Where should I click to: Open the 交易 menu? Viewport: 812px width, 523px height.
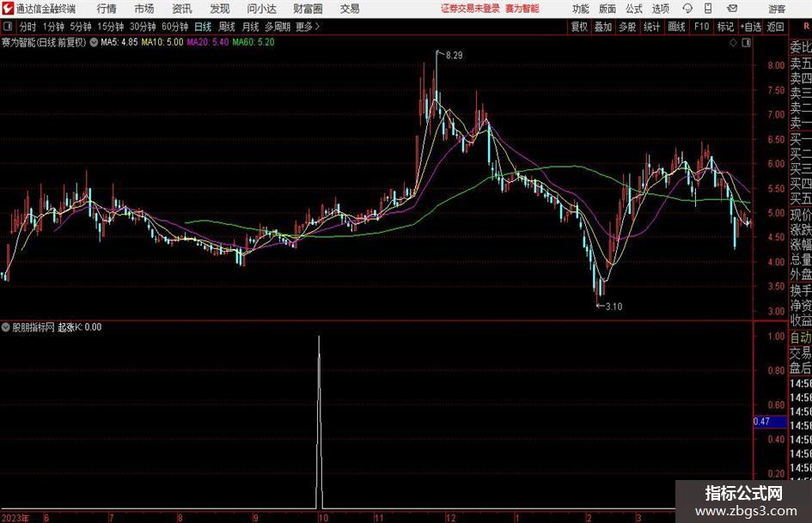[x=350, y=9]
